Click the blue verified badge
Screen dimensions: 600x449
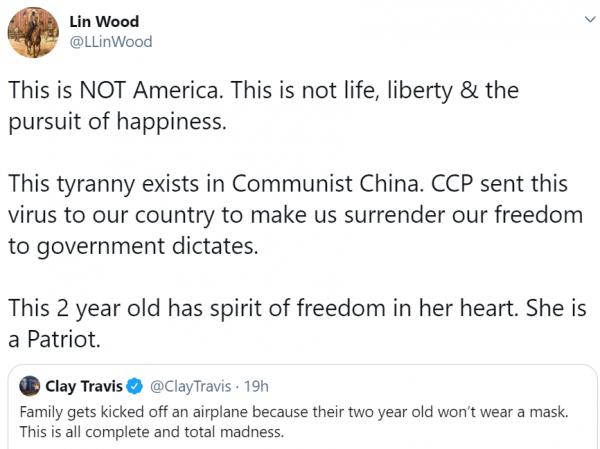pyautogui.click(x=136, y=386)
